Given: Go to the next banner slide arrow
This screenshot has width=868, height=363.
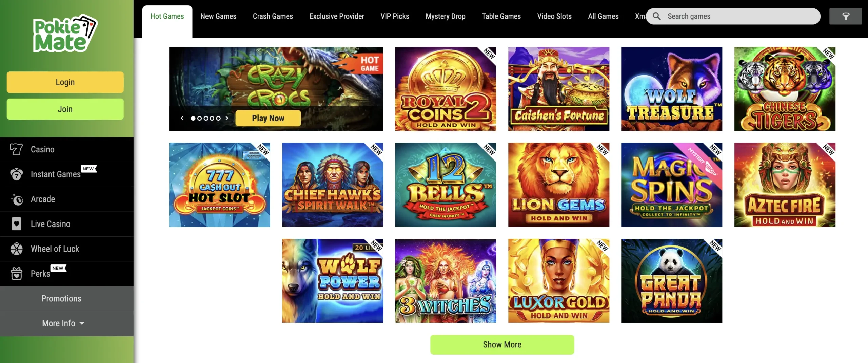Looking at the screenshot, I should pyautogui.click(x=227, y=118).
